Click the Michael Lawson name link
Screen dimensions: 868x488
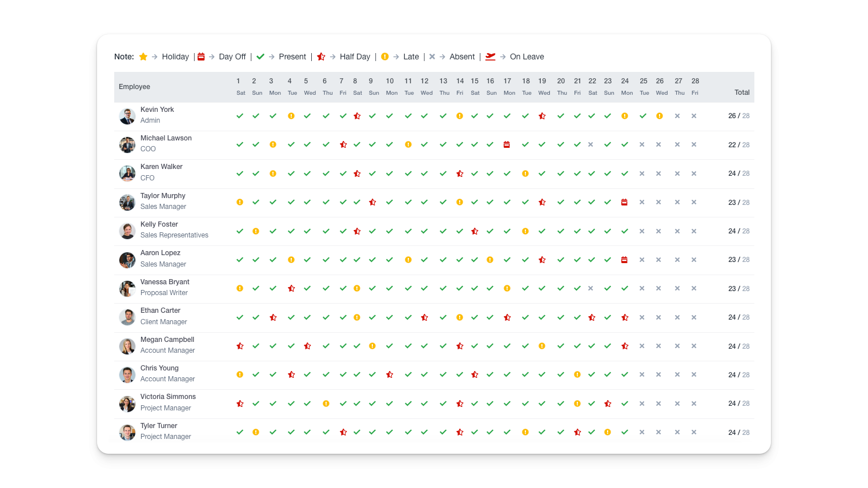click(166, 138)
